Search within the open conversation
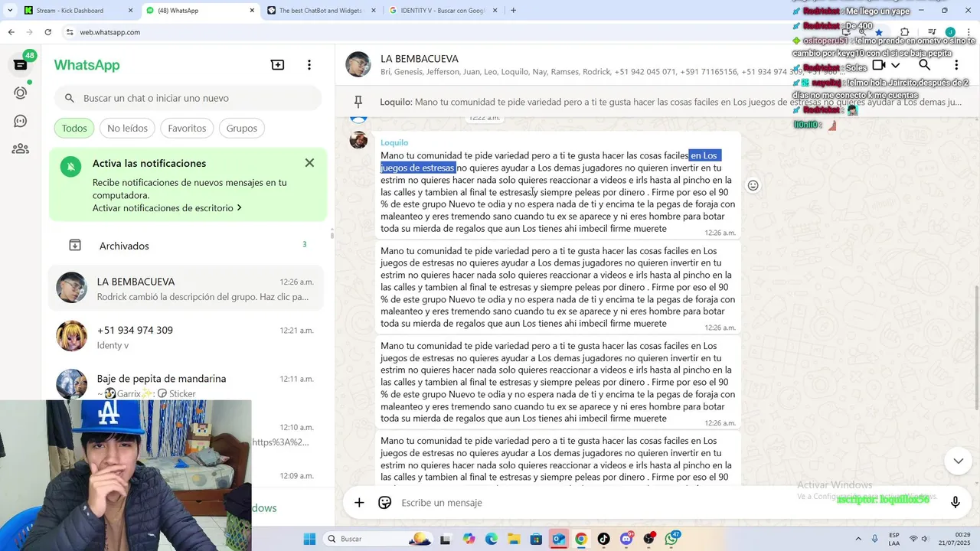This screenshot has width=980, height=551. pyautogui.click(x=925, y=65)
